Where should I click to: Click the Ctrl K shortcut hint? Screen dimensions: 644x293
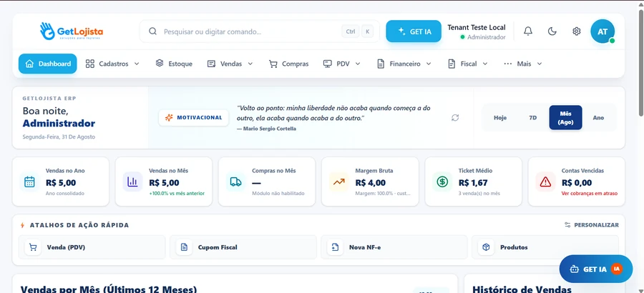tap(357, 31)
